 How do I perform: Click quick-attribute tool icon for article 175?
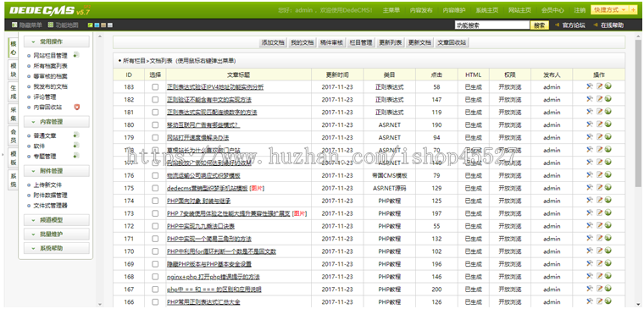(590, 188)
